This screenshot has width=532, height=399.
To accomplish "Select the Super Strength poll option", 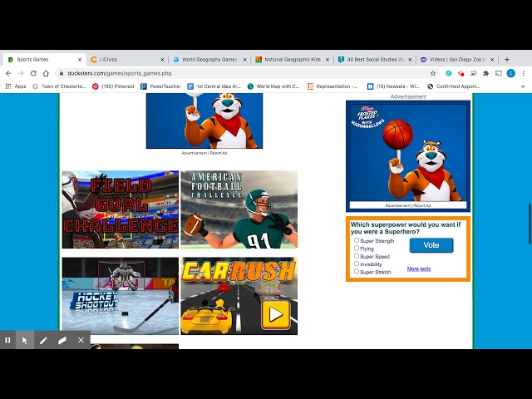I will click(x=357, y=240).
